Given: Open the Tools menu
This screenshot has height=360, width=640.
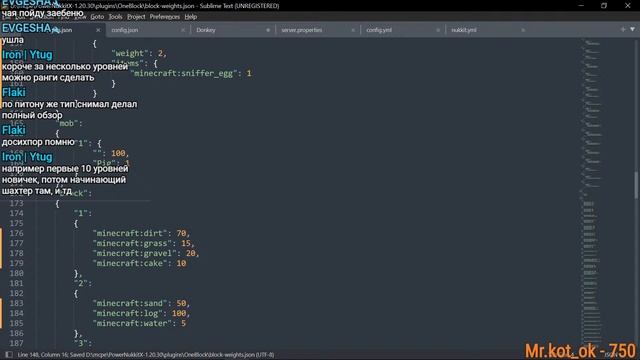Looking at the screenshot, I should [x=115, y=17].
